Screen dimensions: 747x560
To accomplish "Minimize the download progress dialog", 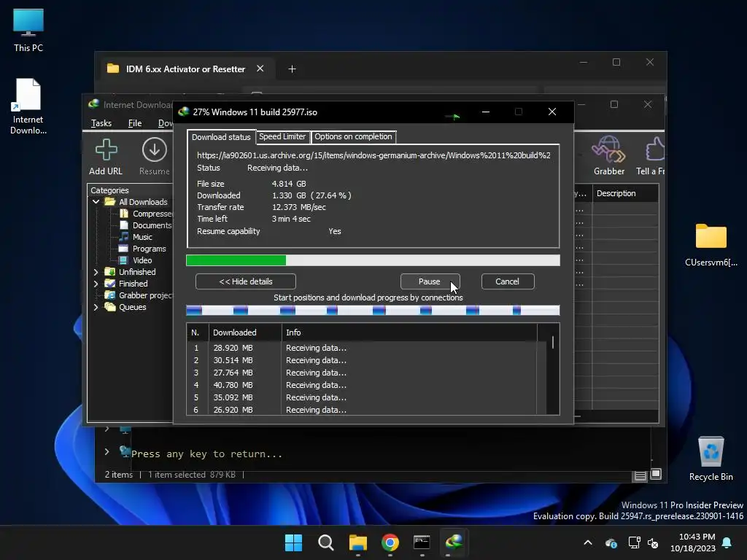I will [485, 112].
